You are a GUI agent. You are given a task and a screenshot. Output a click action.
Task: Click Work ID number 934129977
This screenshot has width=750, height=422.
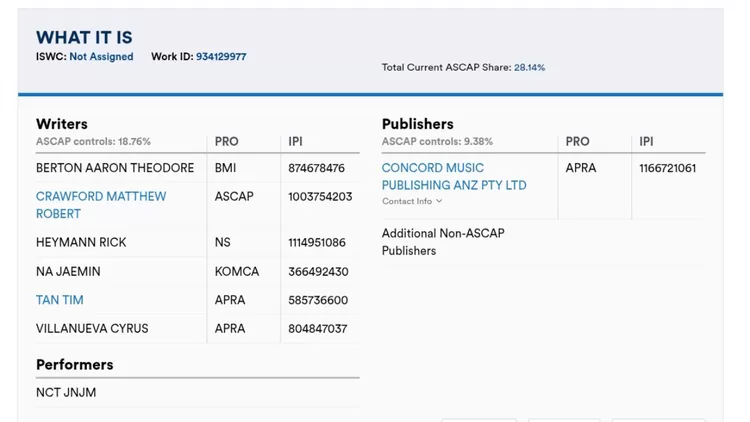[x=221, y=57]
